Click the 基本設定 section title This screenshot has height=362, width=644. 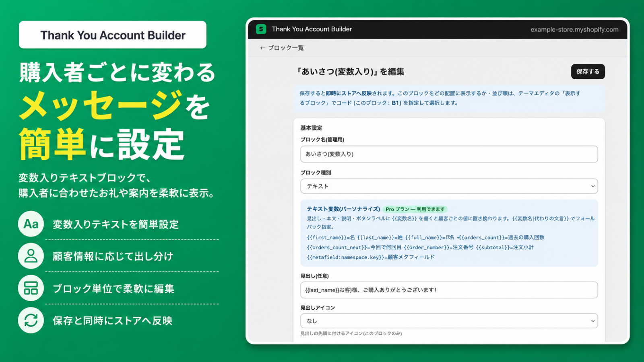[x=311, y=128]
